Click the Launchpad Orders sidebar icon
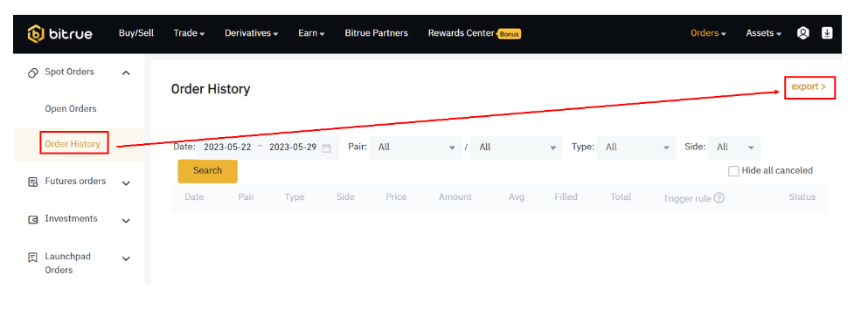 tap(32, 258)
